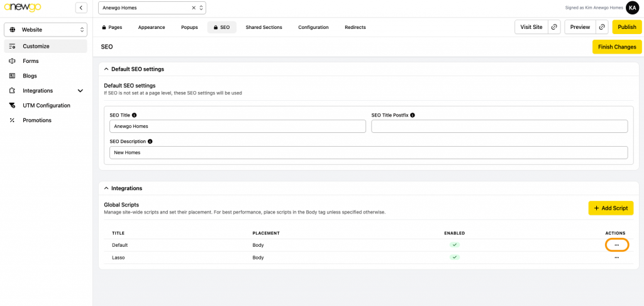Click the SEO Title info icon
Screen dimensions: 644x306
click(134, 115)
